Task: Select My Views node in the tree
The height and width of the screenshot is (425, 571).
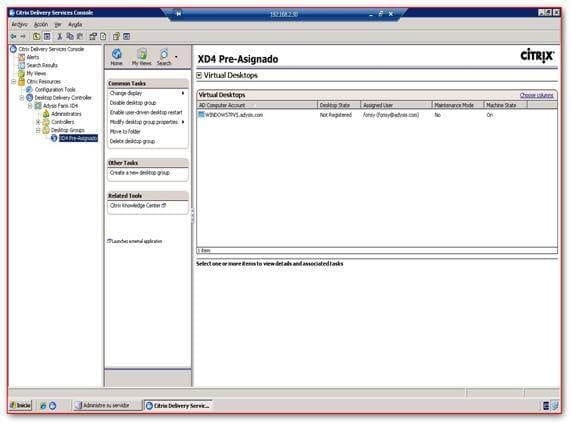Action: (x=36, y=74)
